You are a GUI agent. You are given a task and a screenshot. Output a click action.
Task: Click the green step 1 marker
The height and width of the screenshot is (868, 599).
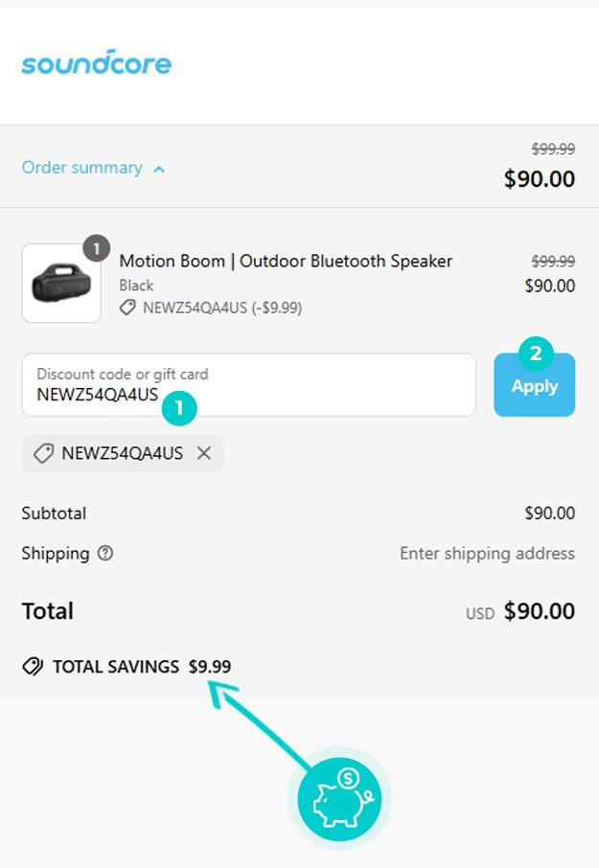point(179,408)
